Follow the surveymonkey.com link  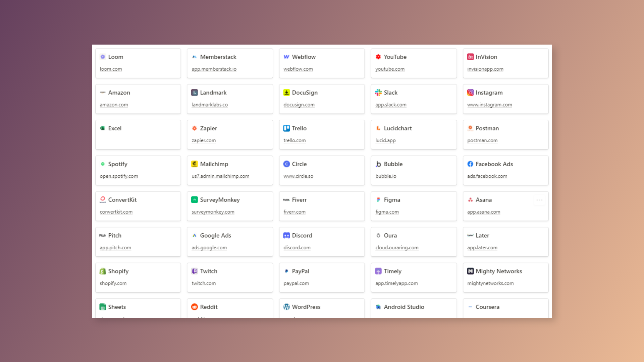tap(213, 212)
